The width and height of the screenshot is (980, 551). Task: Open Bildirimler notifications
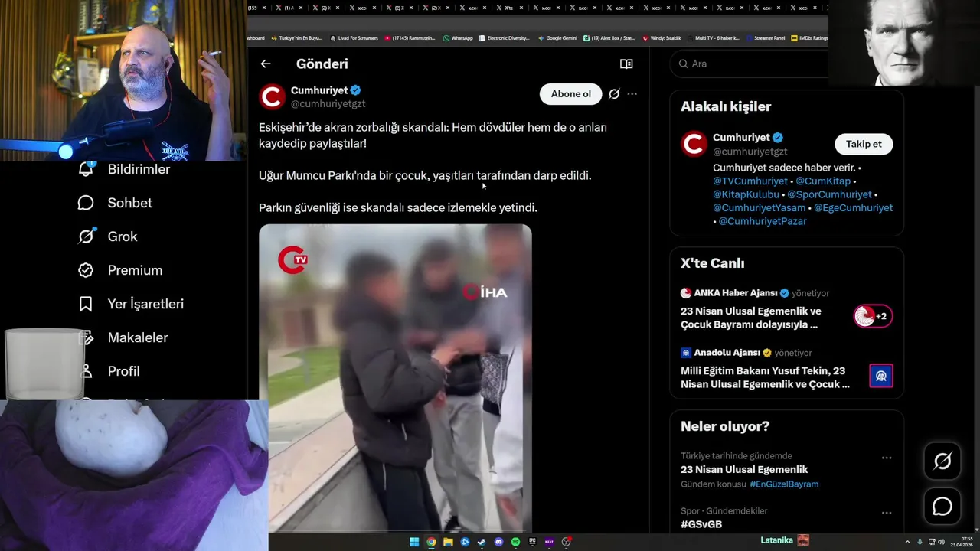click(x=139, y=169)
